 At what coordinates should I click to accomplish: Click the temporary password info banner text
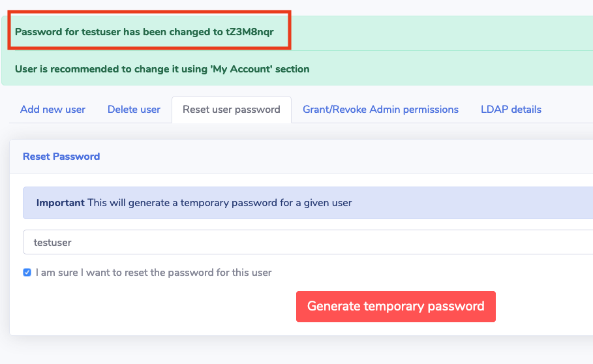click(219, 203)
